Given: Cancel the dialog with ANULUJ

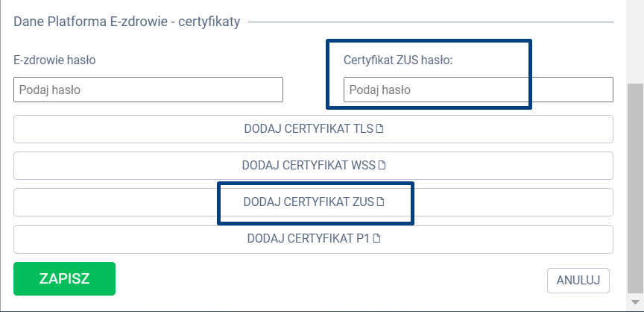Looking at the screenshot, I should tap(578, 280).
